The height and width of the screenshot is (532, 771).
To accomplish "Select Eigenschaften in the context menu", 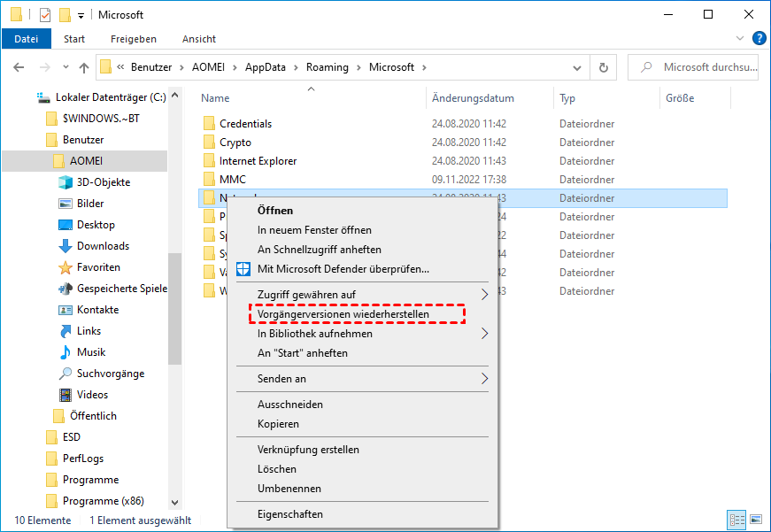I will coord(290,514).
